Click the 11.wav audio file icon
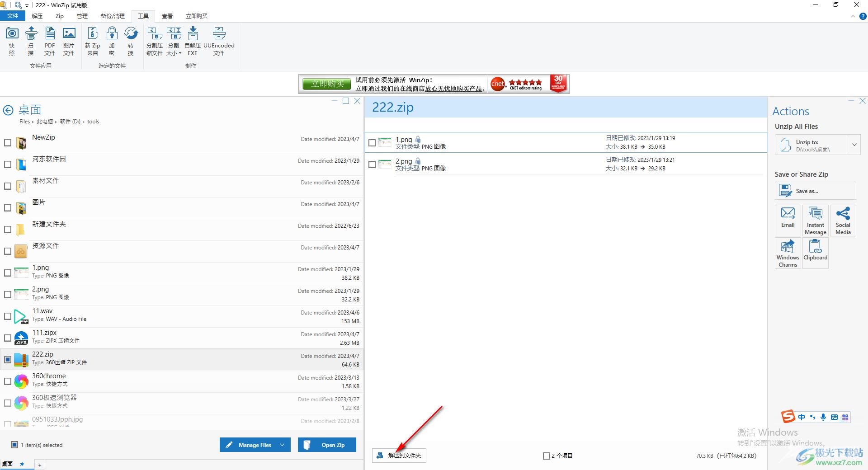This screenshot has height=470, width=868. tap(21, 316)
